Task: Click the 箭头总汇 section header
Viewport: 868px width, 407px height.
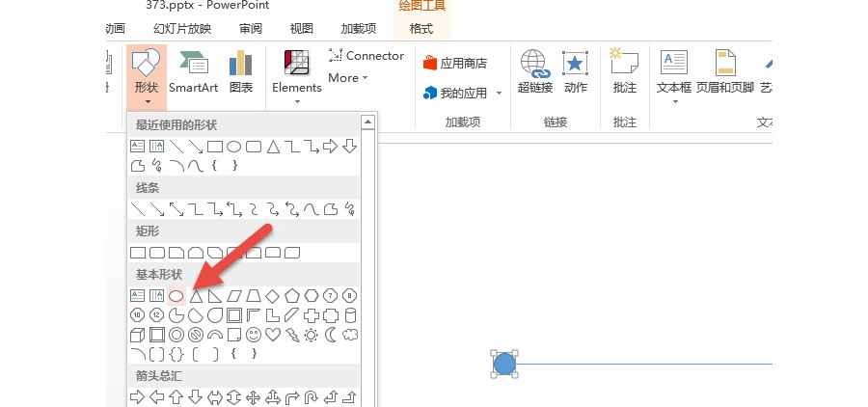Action: click(x=244, y=376)
